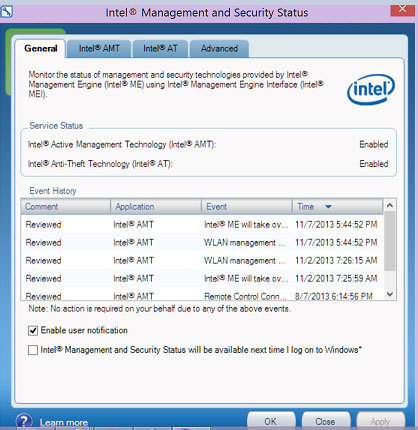Click the event list scroll down arrow
The width and height of the screenshot is (418, 430).
point(390,294)
